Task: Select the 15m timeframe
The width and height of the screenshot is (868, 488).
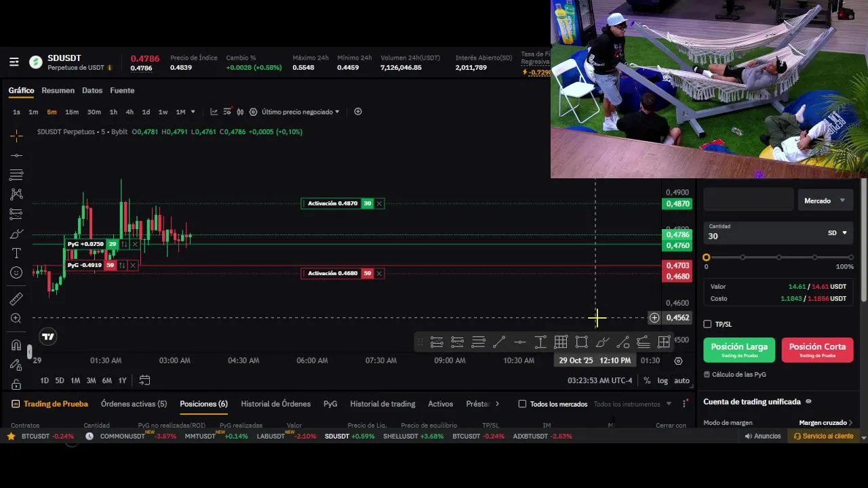Action: coord(71,112)
